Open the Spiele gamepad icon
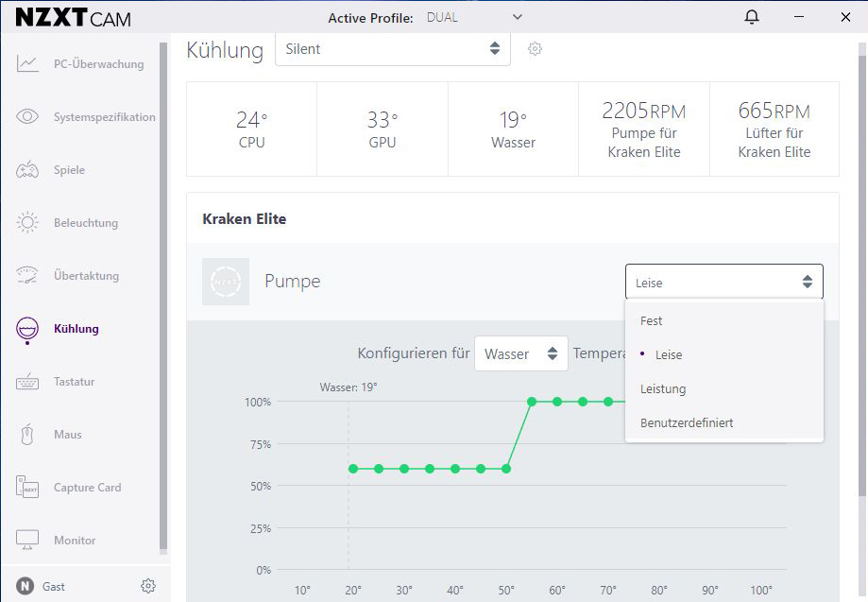Viewport: 868px width, 602px height. (27, 170)
